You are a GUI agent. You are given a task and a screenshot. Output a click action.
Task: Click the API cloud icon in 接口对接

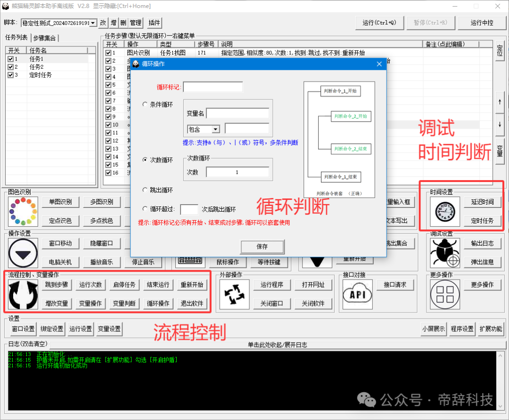(357, 294)
